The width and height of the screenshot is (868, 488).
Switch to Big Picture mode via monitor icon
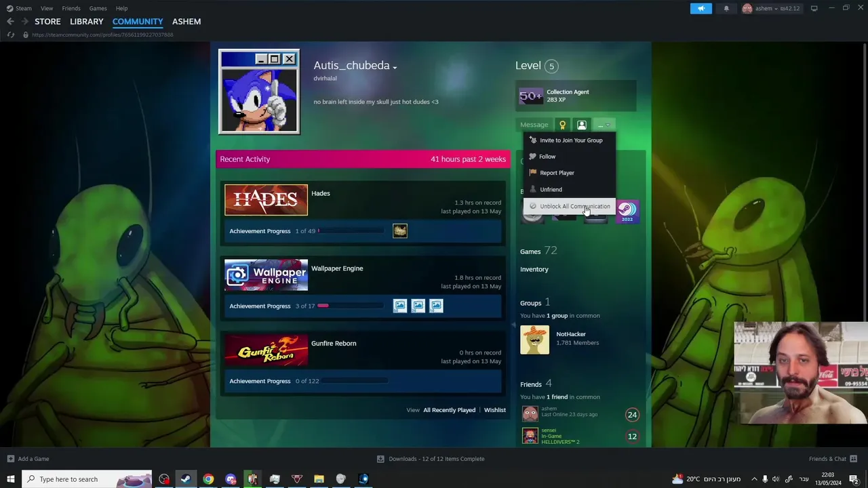coord(814,8)
